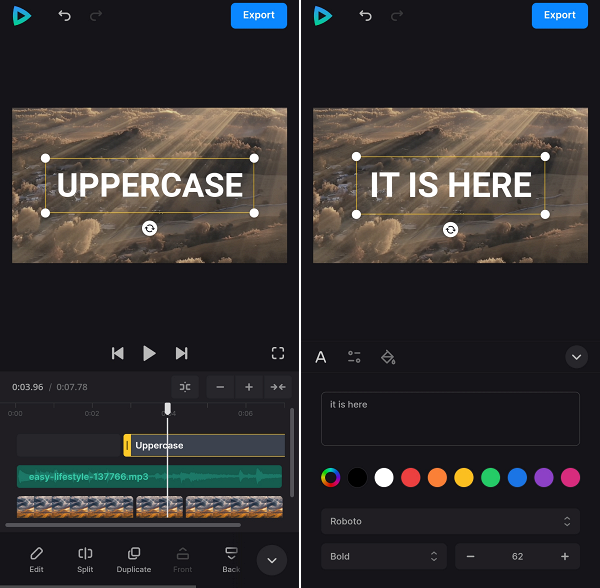Click the app logo in left screen
600x588 pixels.
[22, 16]
